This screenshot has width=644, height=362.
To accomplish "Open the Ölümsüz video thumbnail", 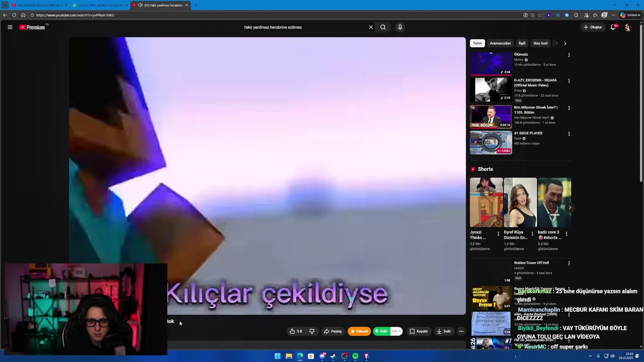I will 491,63.
